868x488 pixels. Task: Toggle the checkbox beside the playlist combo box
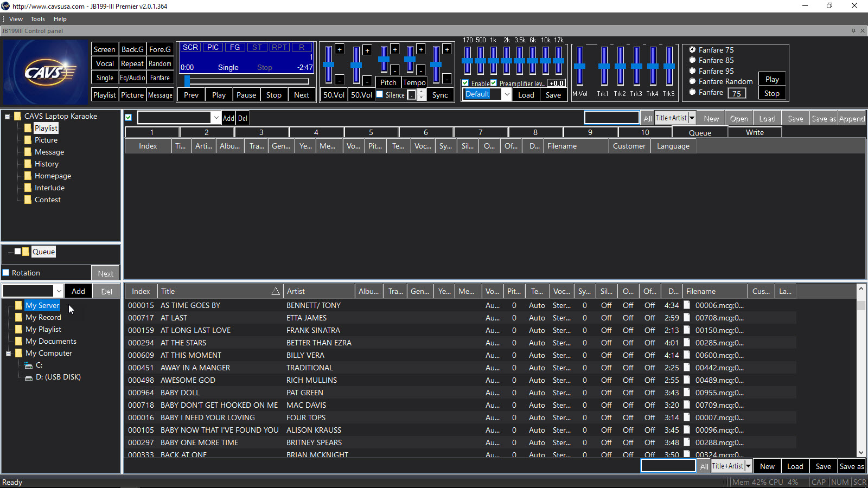129,117
